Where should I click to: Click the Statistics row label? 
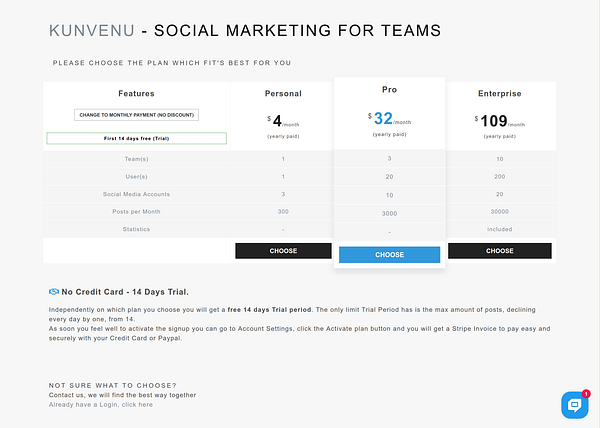[x=137, y=229]
